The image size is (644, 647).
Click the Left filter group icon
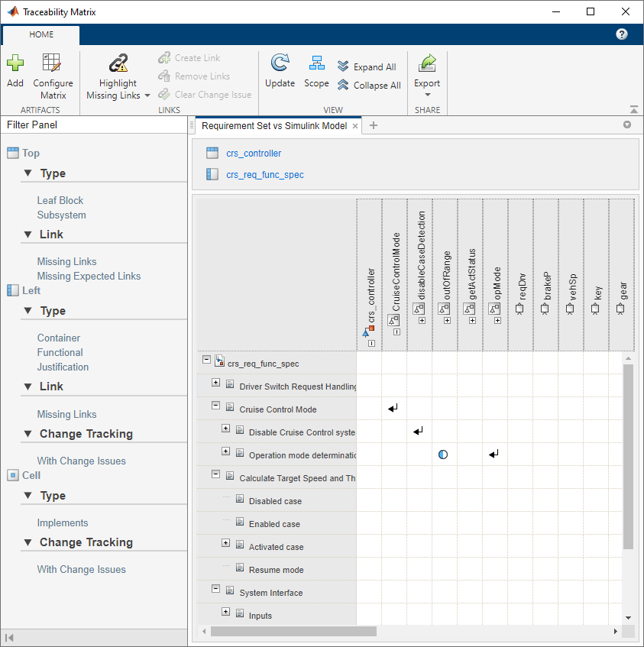[x=13, y=290]
